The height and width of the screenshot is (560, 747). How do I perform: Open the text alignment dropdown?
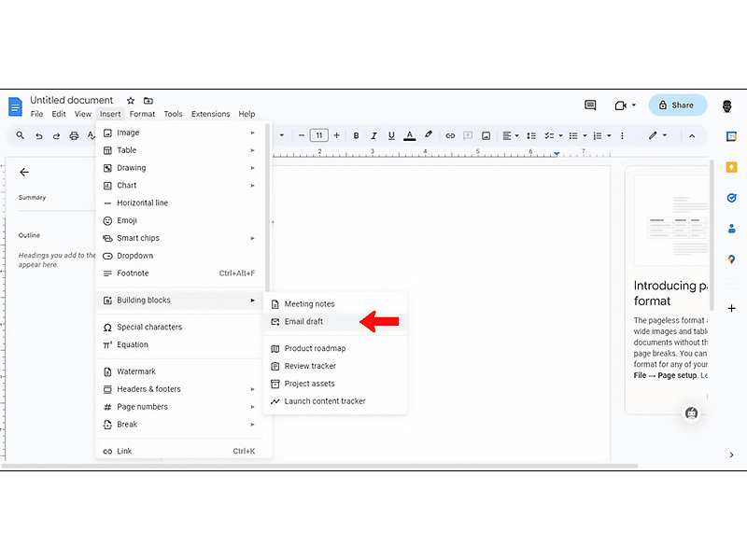click(511, 135)
